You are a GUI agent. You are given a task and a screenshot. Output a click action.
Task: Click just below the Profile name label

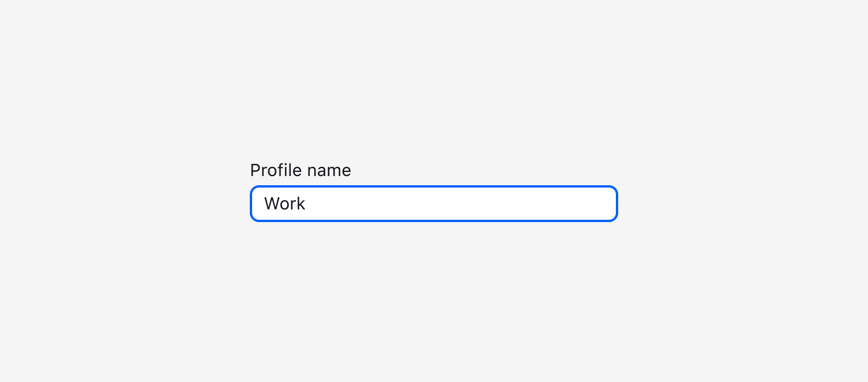click(300, 180)
